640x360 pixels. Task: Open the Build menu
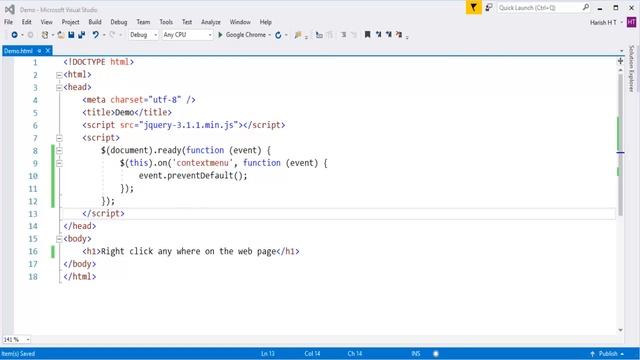[x=95, y=22]
